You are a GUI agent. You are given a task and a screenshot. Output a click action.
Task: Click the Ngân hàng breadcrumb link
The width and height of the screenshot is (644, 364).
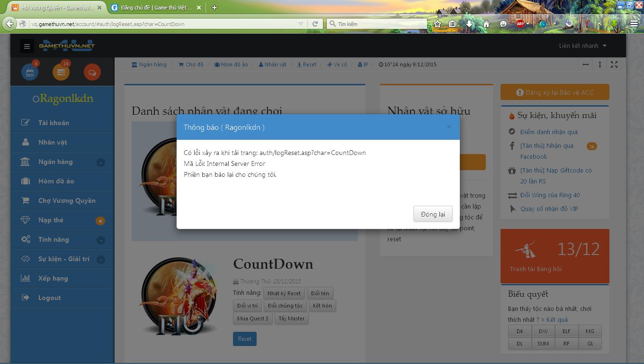[x=149, y=64]
